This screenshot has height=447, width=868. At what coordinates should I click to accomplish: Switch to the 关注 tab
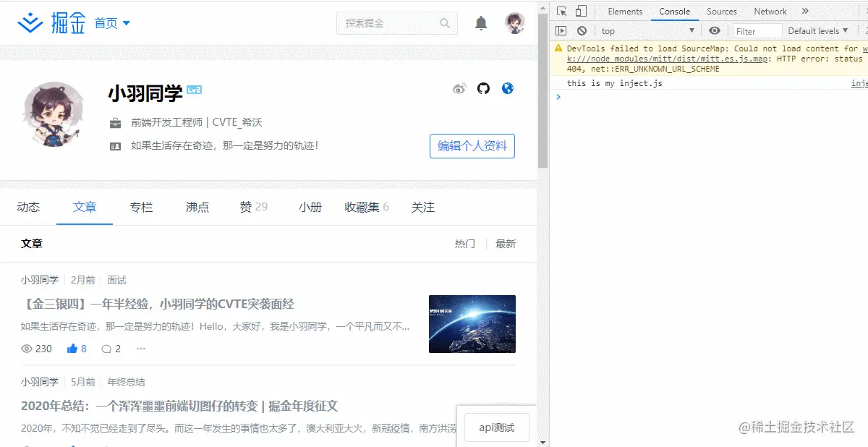coord(423,207)
